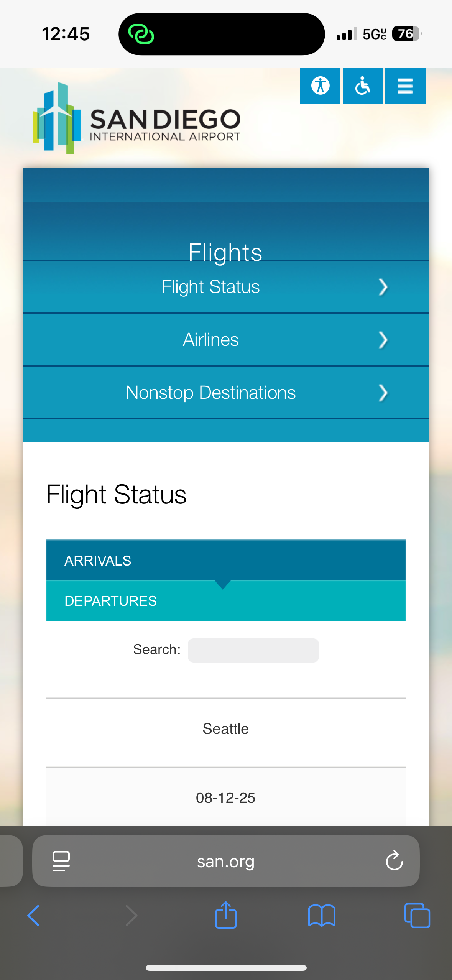
Task: Go back with Safari back arrow
Action: (34, 916)
